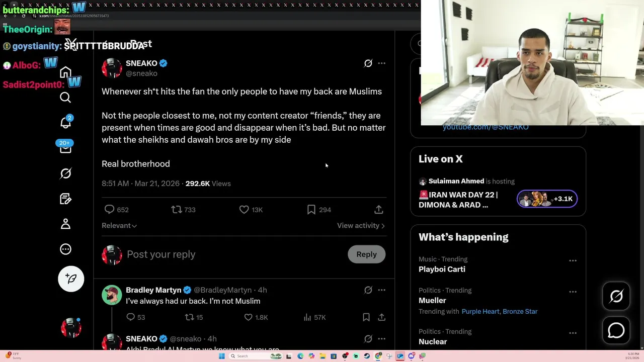Screen dimensions: 644x362
Task: Expand the Relevant replies sort dropdown
Action: [x=119, y=226]
